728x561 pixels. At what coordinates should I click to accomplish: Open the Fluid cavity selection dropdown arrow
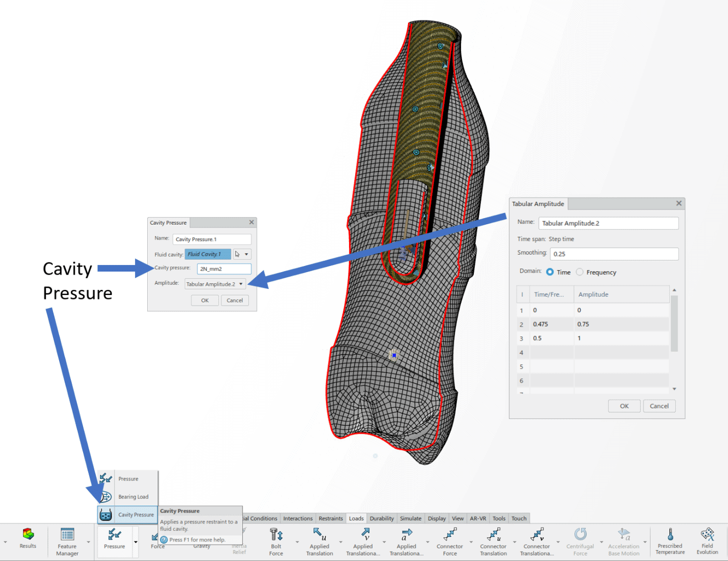click(247, 254)
